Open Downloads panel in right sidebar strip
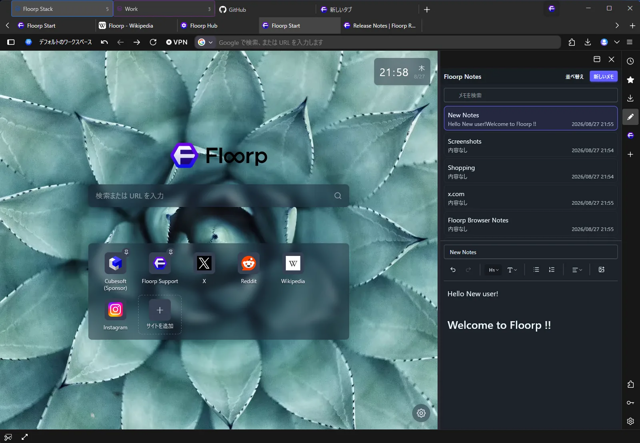Image resolution: width=640 pixels, height=443 pixels. (x=630, y=98)
